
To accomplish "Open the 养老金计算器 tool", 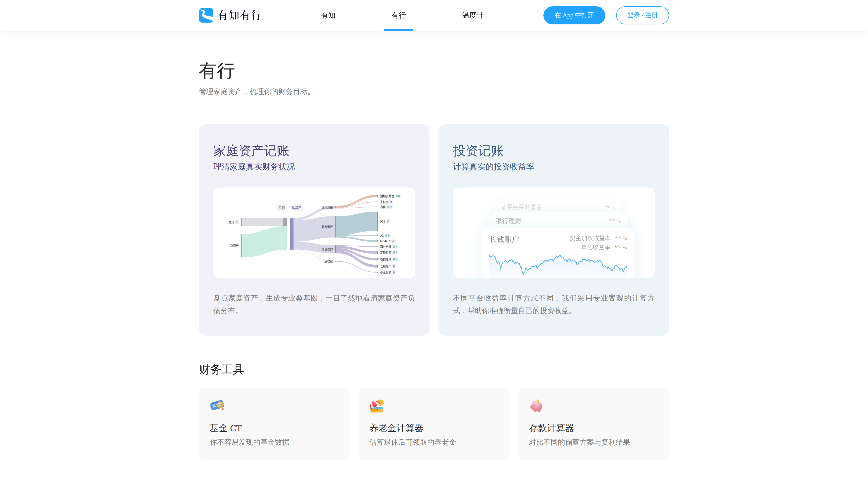I will click(x=434, y=424).
